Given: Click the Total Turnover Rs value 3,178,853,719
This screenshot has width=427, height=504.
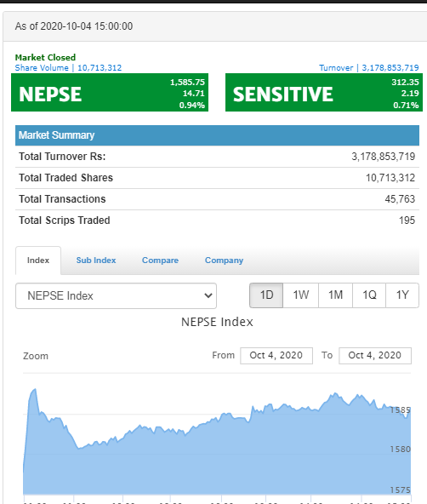Looking at the screenshot, I should tap(384, 157).
